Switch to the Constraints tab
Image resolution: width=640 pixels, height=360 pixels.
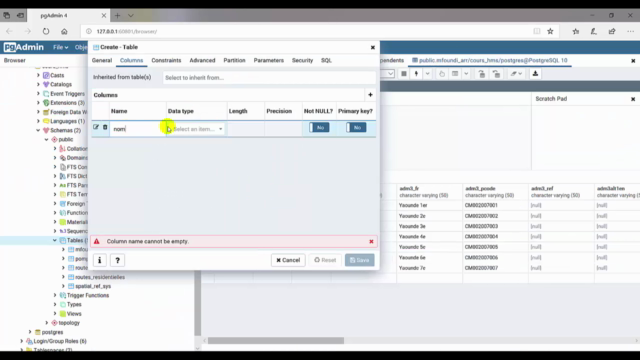(166, 60)
